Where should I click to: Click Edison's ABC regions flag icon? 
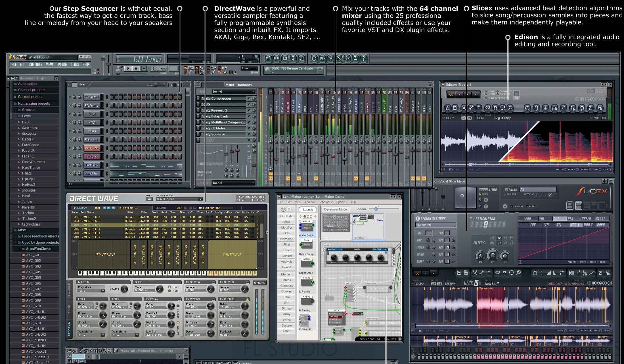pyautogui.click(x=479, y=108)
